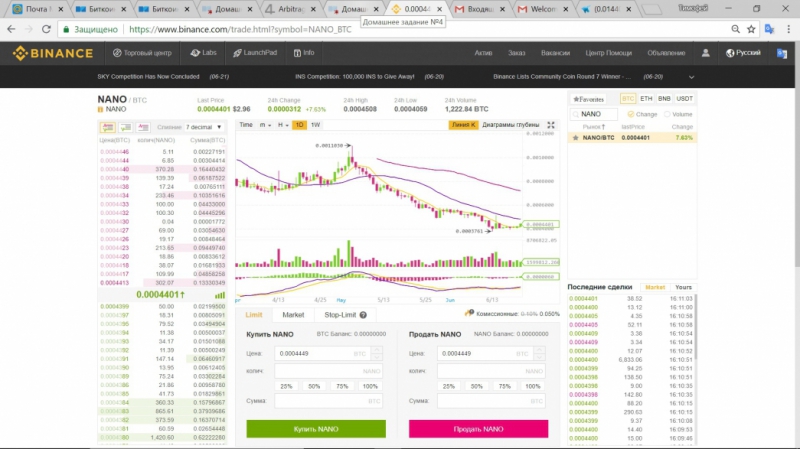Image resolution: width=800 pixels, height=449 pixels.
Task: Set sell amount to 50%
Action: click(477, 386)
